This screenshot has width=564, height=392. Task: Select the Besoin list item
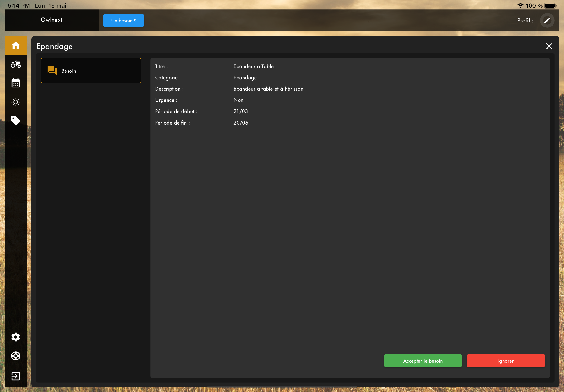tap(91, 71)
